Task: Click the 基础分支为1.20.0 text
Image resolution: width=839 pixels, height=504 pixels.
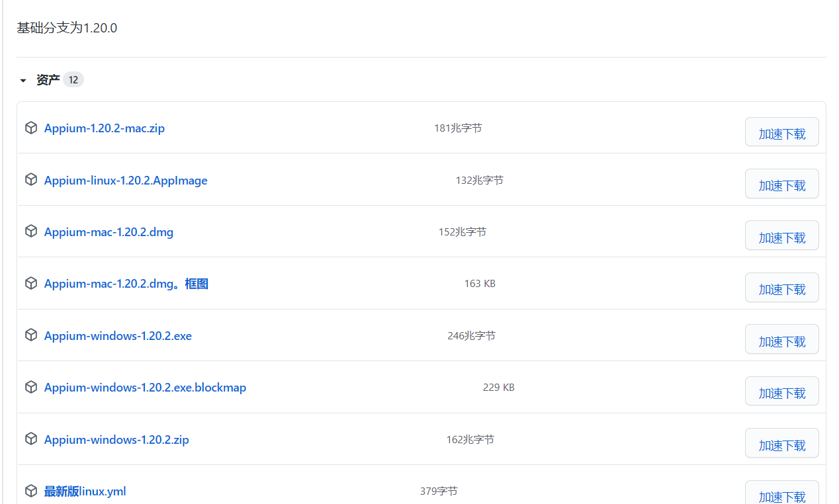Action: [67, 28]
